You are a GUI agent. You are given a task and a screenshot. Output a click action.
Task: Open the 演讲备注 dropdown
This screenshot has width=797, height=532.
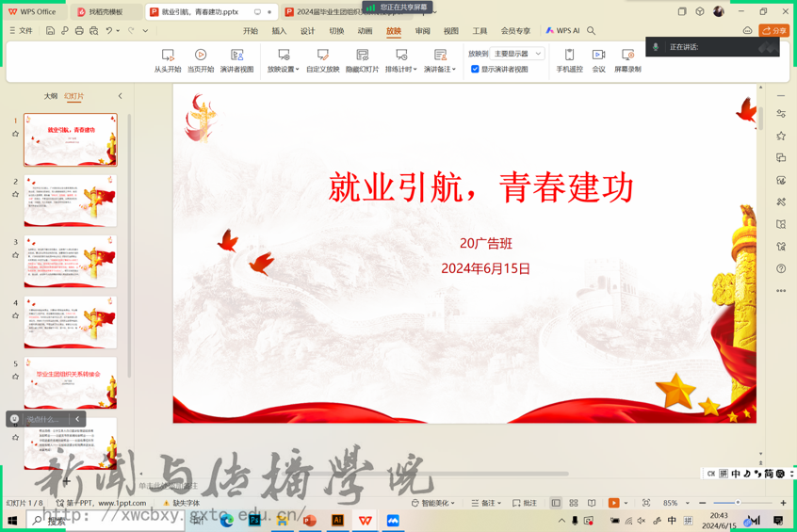click(x=439, y=69)
